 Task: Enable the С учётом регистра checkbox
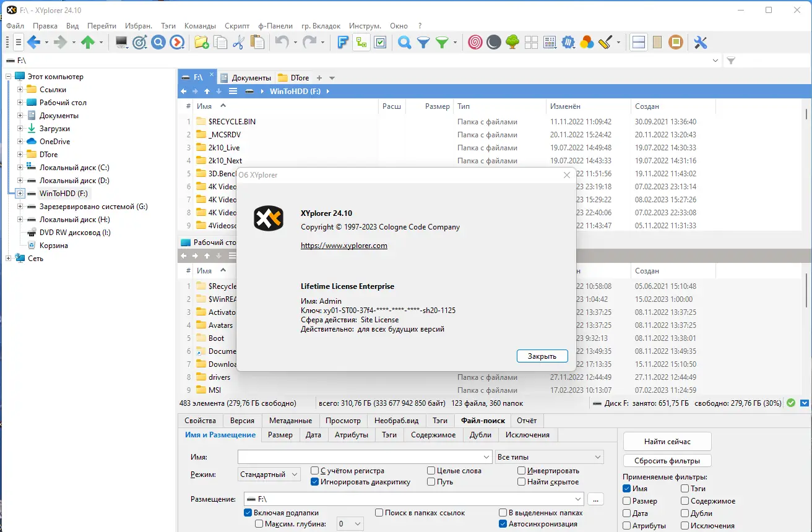pos(316,470)
